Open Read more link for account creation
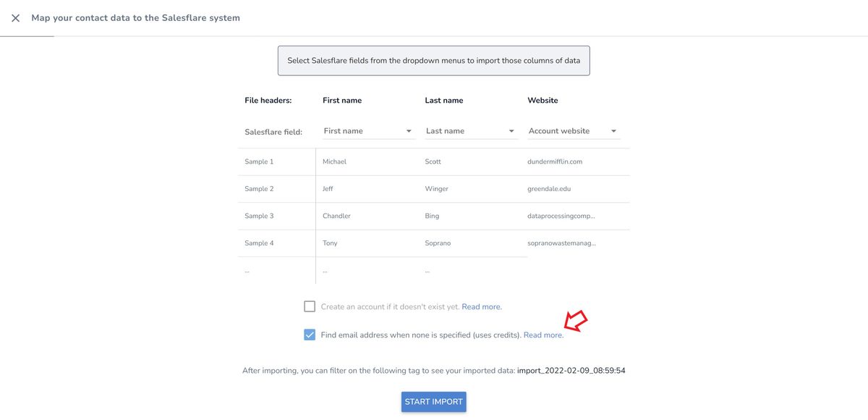 (x=482, y=307)
